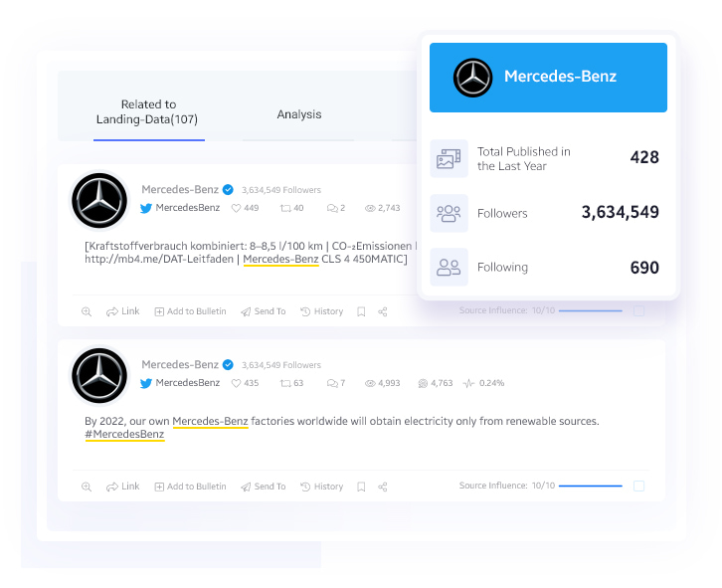Viewport: 722px width, 588px height.
Task: Click the comments icon showing 7
Action: coord(332,383)
